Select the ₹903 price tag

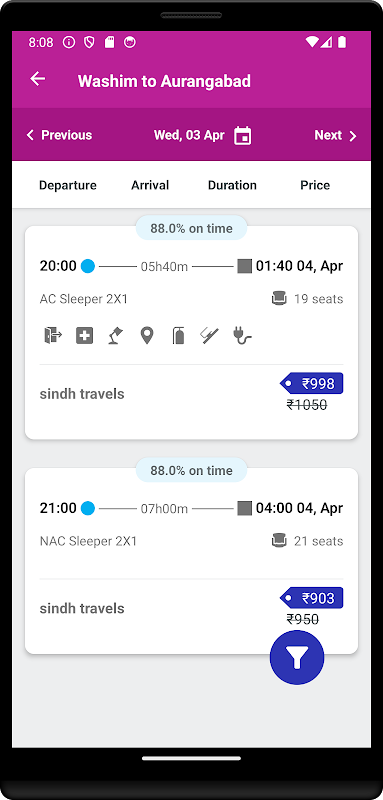pos(312,598)
